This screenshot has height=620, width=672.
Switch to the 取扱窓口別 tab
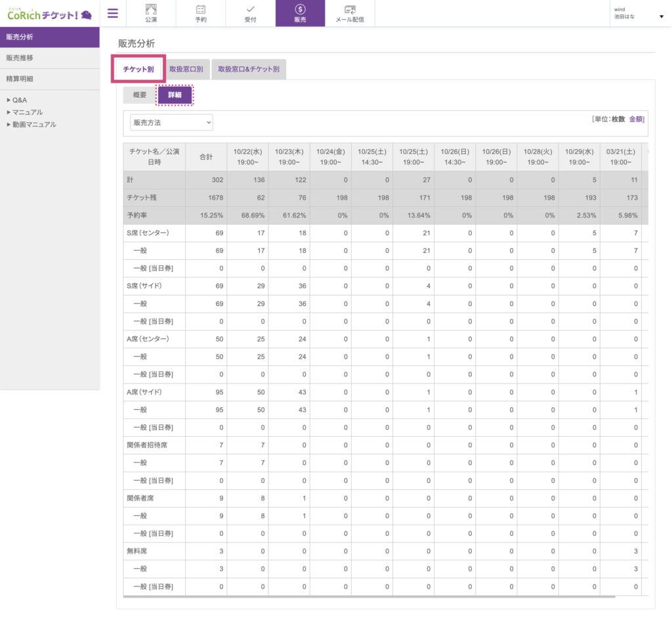186,69
